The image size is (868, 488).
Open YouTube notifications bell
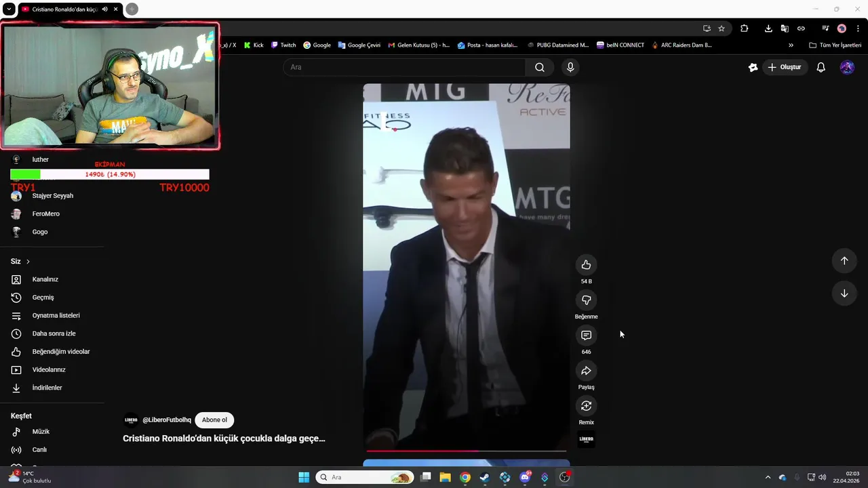[x=821, y=67]
